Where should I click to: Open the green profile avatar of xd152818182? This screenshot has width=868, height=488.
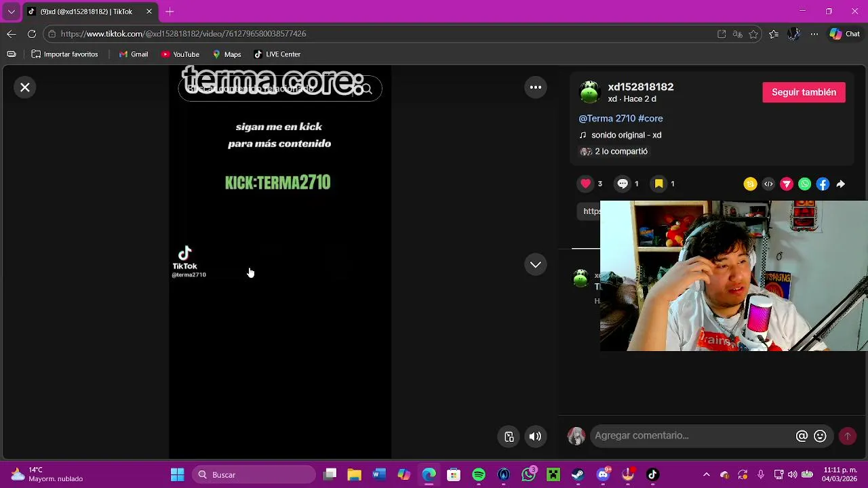click(590, 92)
